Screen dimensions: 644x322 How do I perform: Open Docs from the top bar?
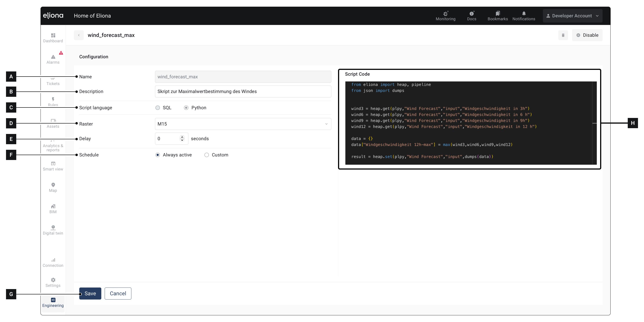pos(471,16)
